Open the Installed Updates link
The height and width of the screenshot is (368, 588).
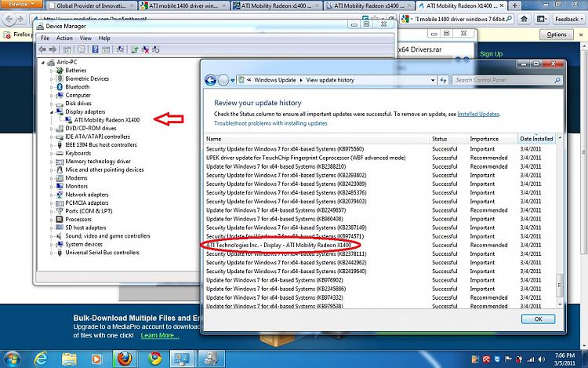point(478,114)
